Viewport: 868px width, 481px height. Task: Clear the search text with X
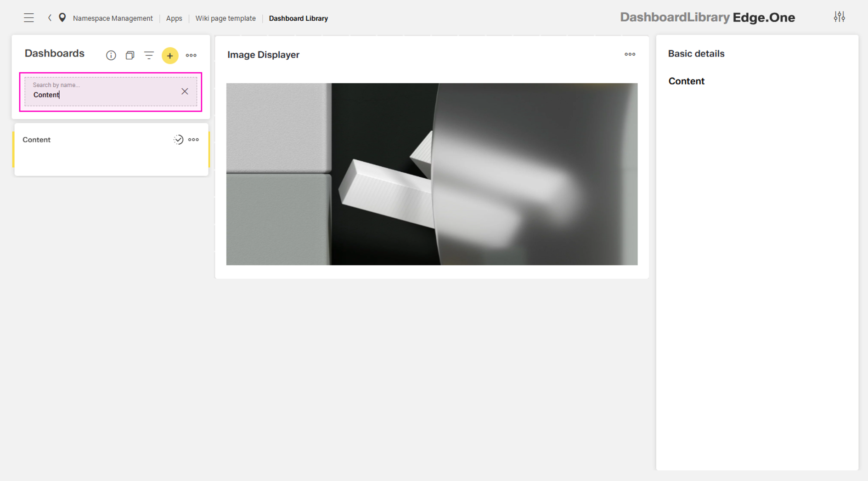[x=185, y=91]
